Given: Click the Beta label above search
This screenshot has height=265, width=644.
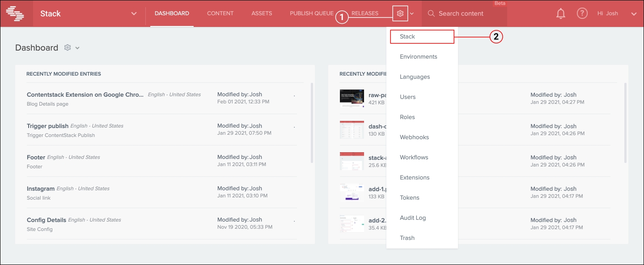Looking at the screenshot, I should (x=500, y=3).
